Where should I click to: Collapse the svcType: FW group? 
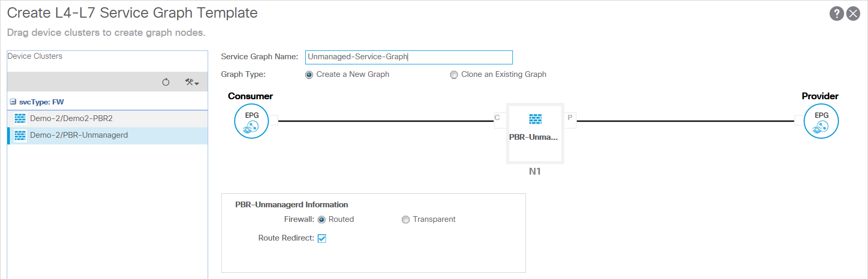click(x=13, y=102)
